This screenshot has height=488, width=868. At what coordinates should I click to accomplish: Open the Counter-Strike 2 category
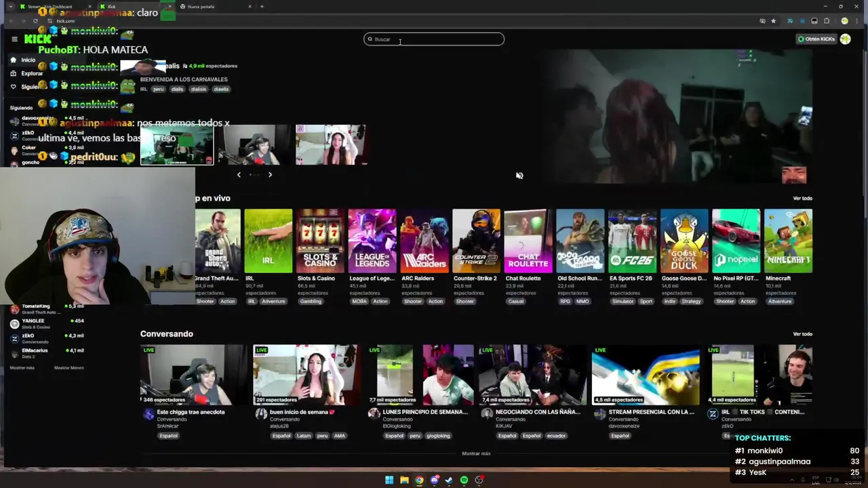[x=476, y=241]
